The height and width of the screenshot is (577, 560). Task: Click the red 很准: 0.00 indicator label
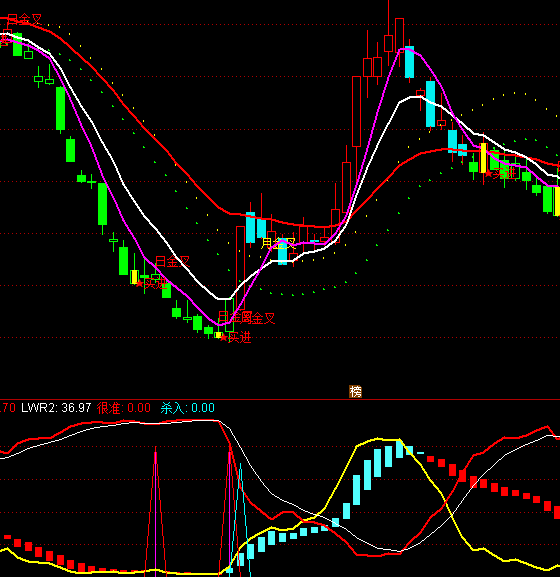click(x=124, y=408)
